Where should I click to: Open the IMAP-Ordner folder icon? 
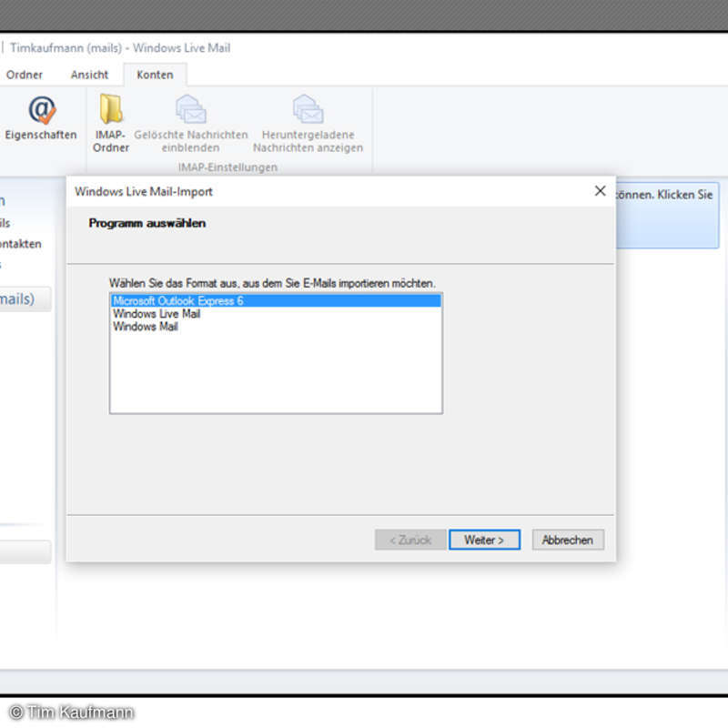click(111, 108)
